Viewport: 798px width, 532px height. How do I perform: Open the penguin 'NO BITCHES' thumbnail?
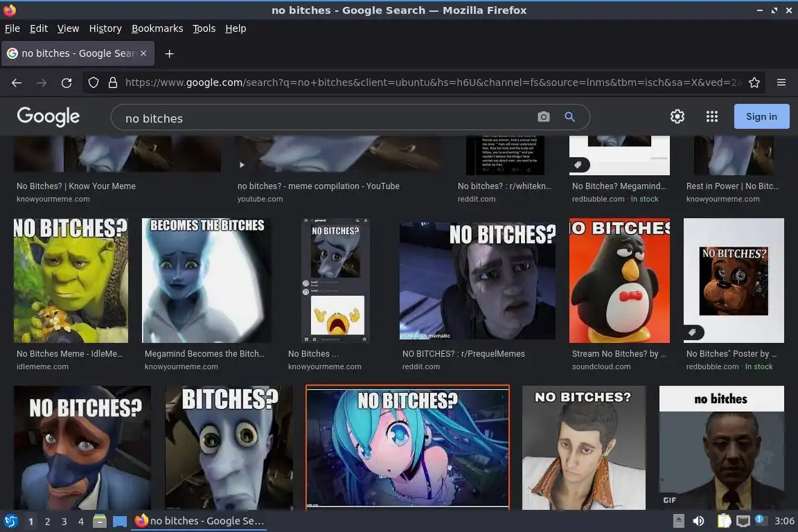tap(619, 281)
